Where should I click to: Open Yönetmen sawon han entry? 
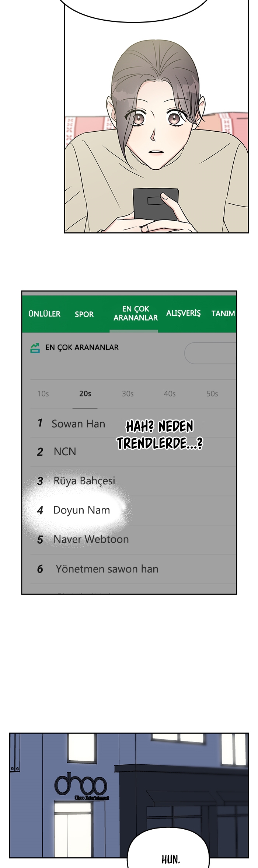pos(133,569)
